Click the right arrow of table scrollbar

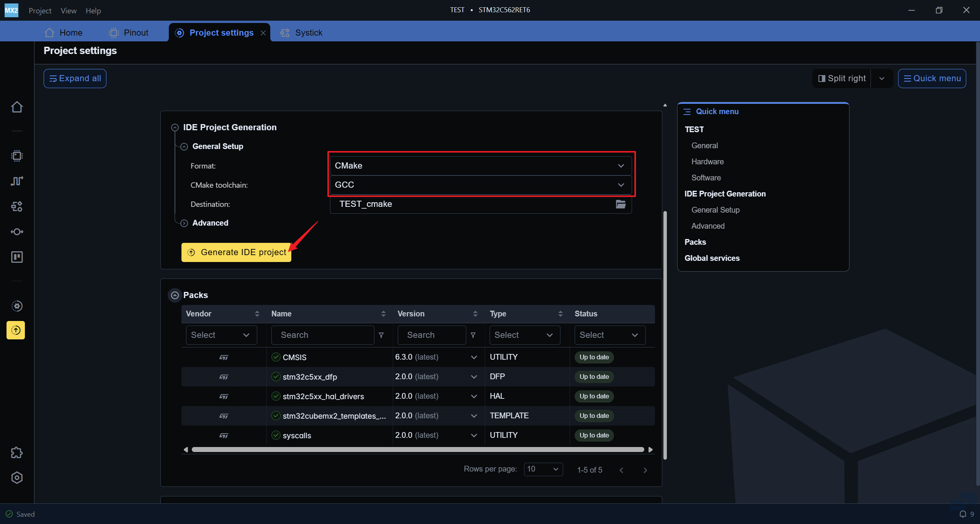pyautogui.click(x=650, y=450)
